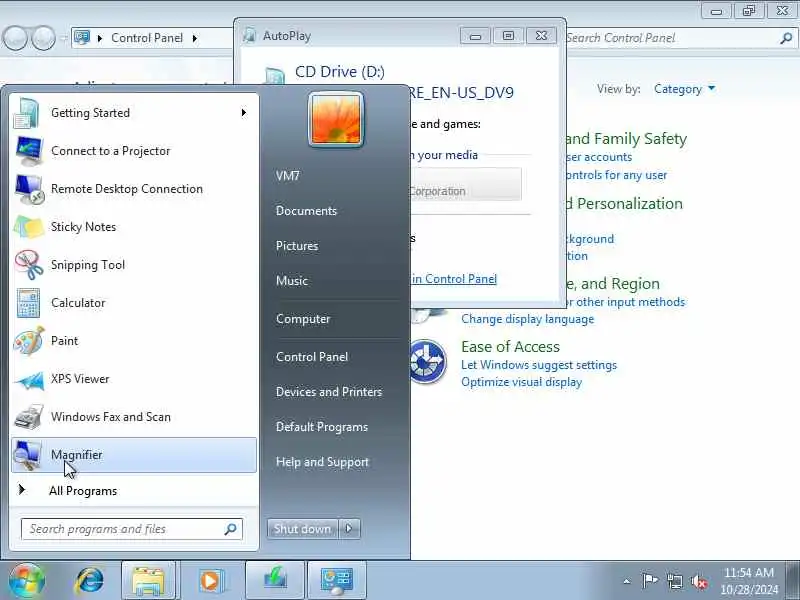Screen dimensions: 800x600
Task: Click the Search programs and files box
Action: tap(132, 529)
